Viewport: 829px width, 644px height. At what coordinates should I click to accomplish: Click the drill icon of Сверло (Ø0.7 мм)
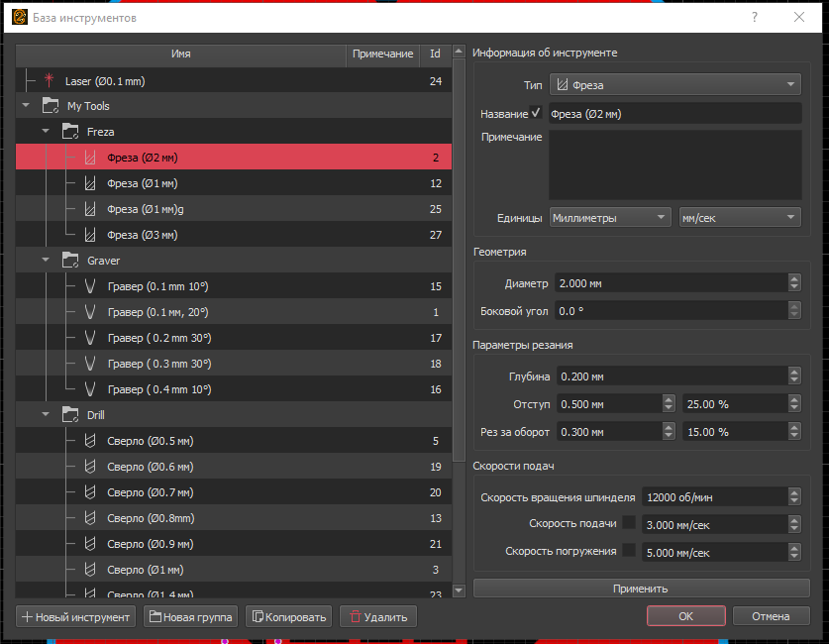point(90,492)
